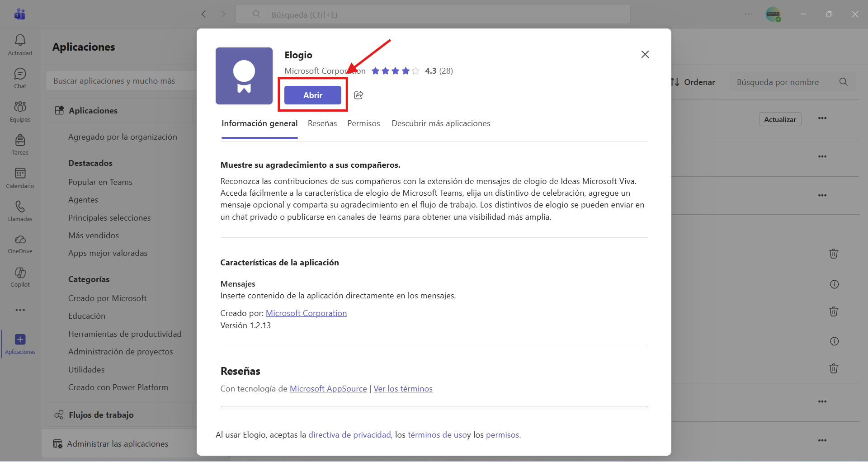Select Creado con Power Platform
868x462 pixels.
coord(118,387)
